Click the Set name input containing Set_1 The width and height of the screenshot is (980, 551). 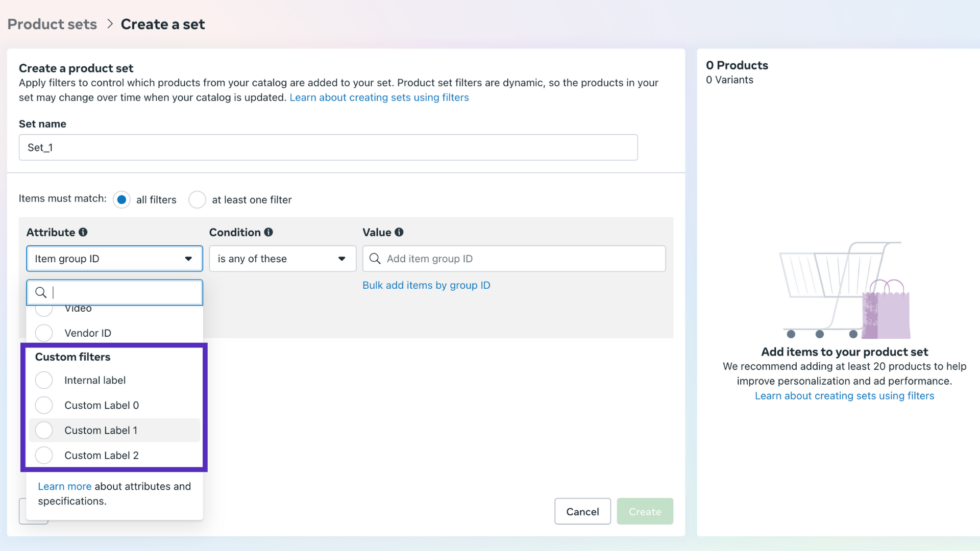click(x=328, y=147)
